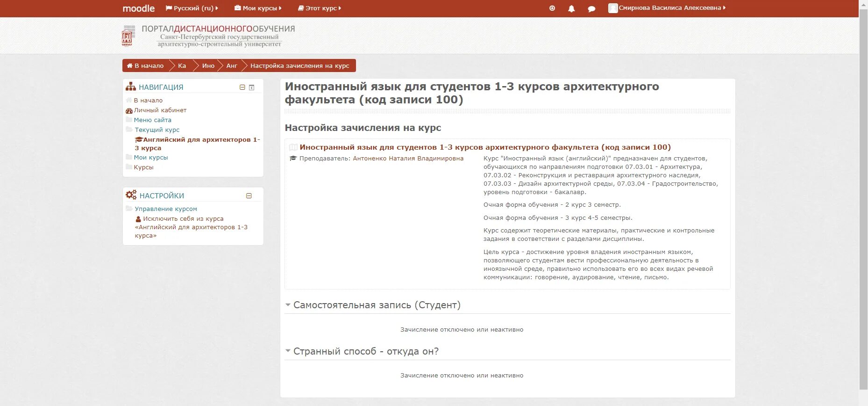
Task: Open notifications bell icon
Action: tap(571, 8)
